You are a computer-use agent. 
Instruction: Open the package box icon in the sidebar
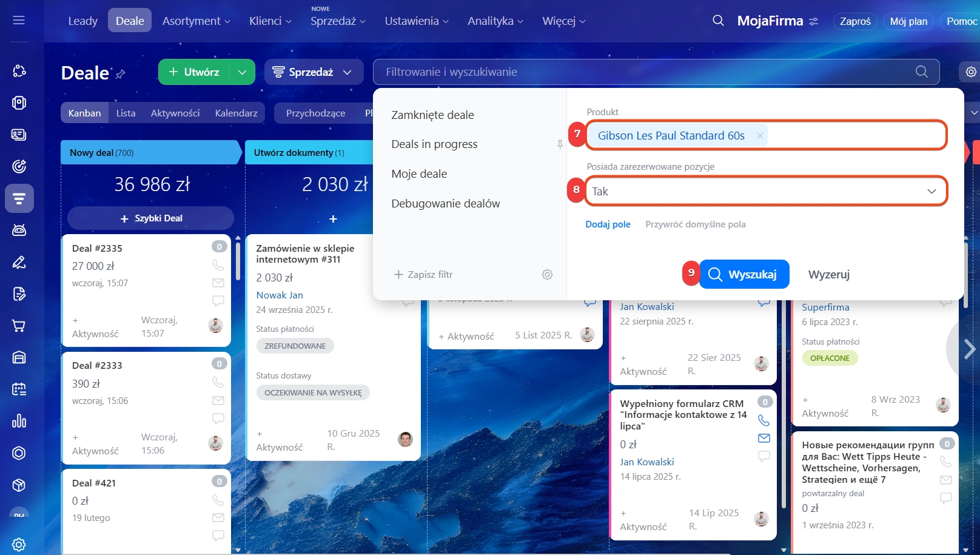[19, 485]
